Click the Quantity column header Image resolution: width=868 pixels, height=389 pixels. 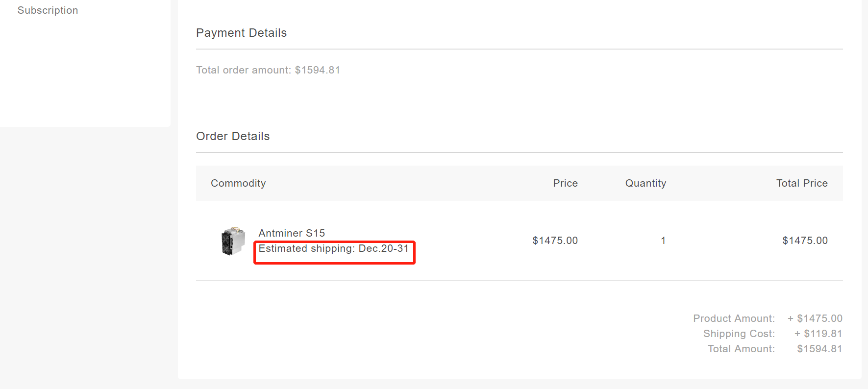click(645, 183)
